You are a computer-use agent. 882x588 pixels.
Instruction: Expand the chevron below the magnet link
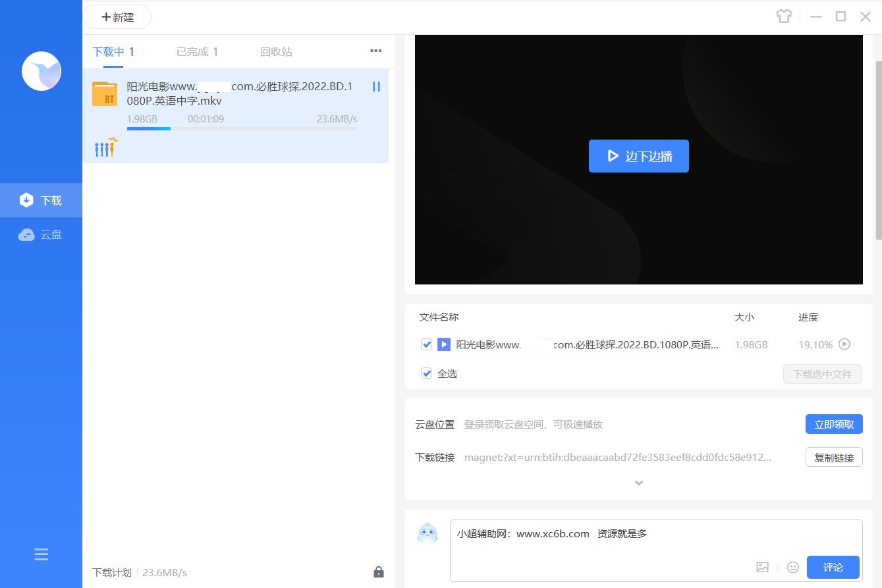coord(638,483)
